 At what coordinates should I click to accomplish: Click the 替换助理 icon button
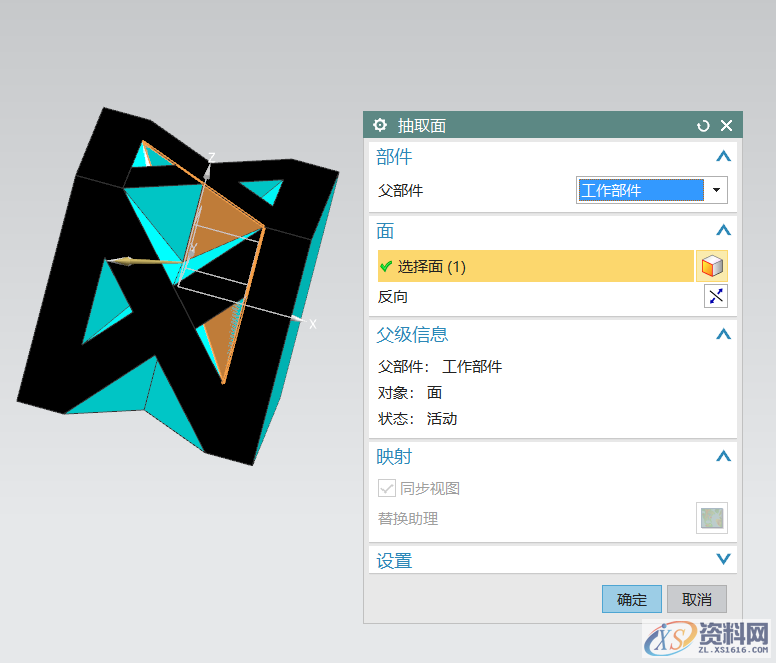[x=712, y=518]
